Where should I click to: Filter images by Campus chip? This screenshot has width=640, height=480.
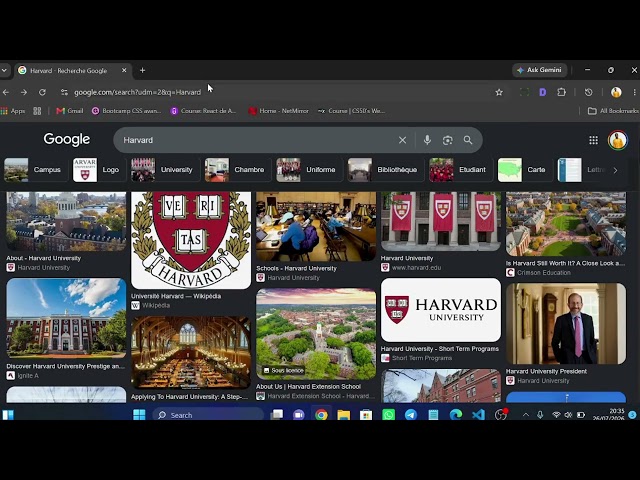[34, 170]
